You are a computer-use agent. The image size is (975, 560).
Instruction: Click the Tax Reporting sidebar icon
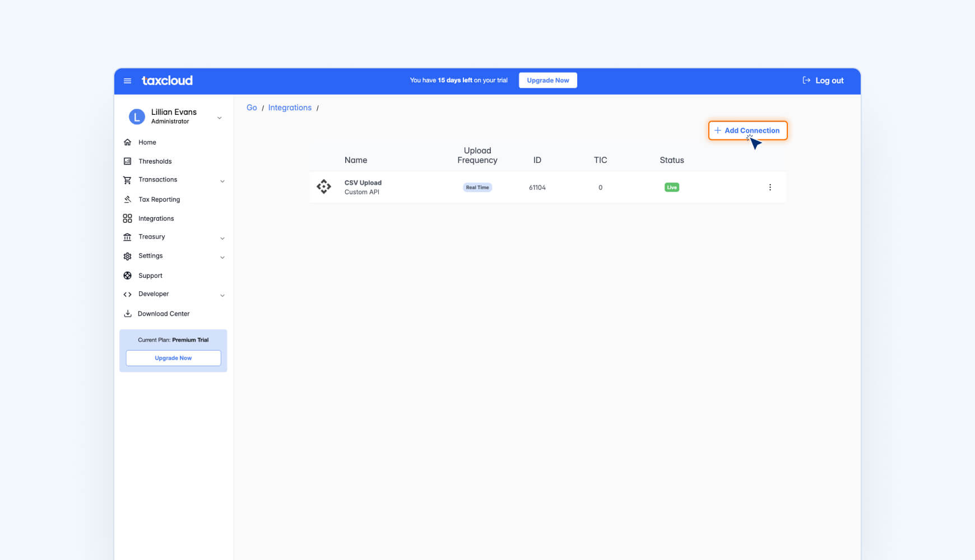click(x=128, y=199)
